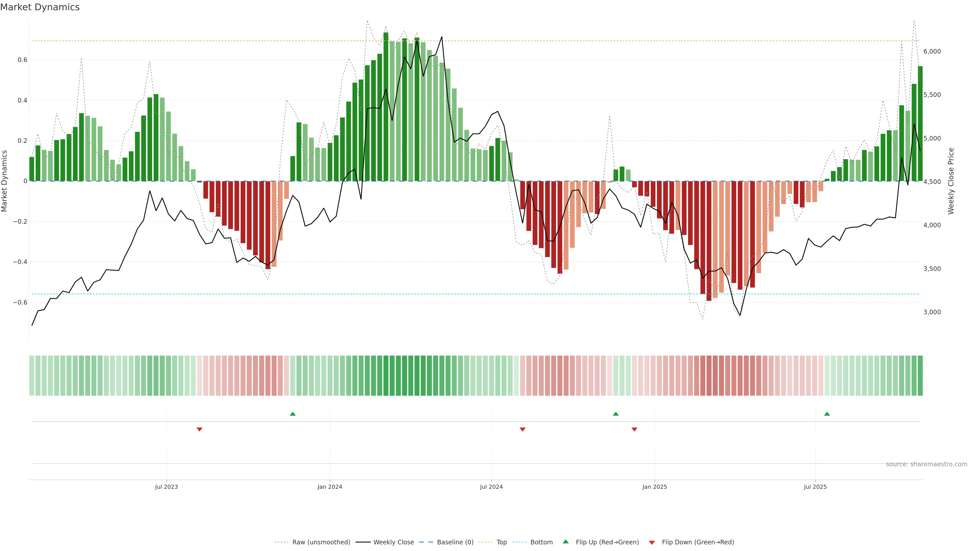Hide the Top threshold legend entry
The height and width of the screenshot is (551, 980).
501,542
